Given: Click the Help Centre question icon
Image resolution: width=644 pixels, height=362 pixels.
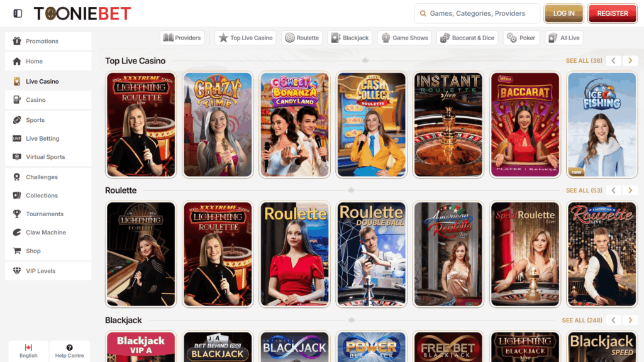Looking at the screenshot, I should [x=69, y=348].
